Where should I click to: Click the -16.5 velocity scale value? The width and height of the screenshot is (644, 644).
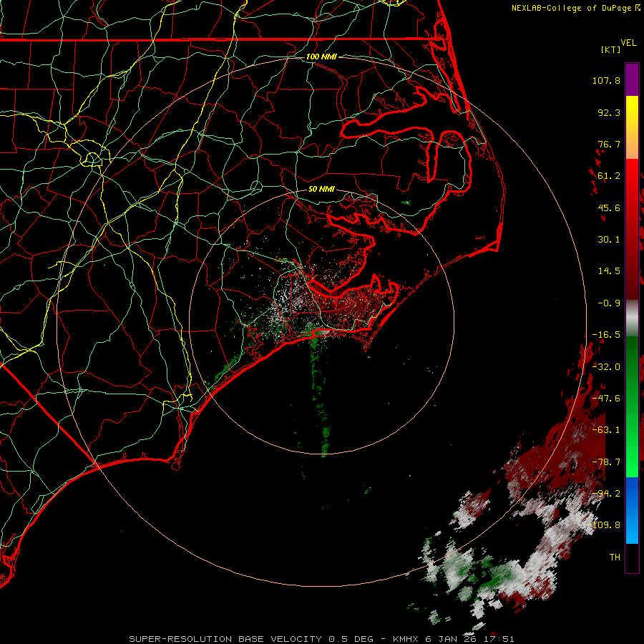click(x=606, y=335)
